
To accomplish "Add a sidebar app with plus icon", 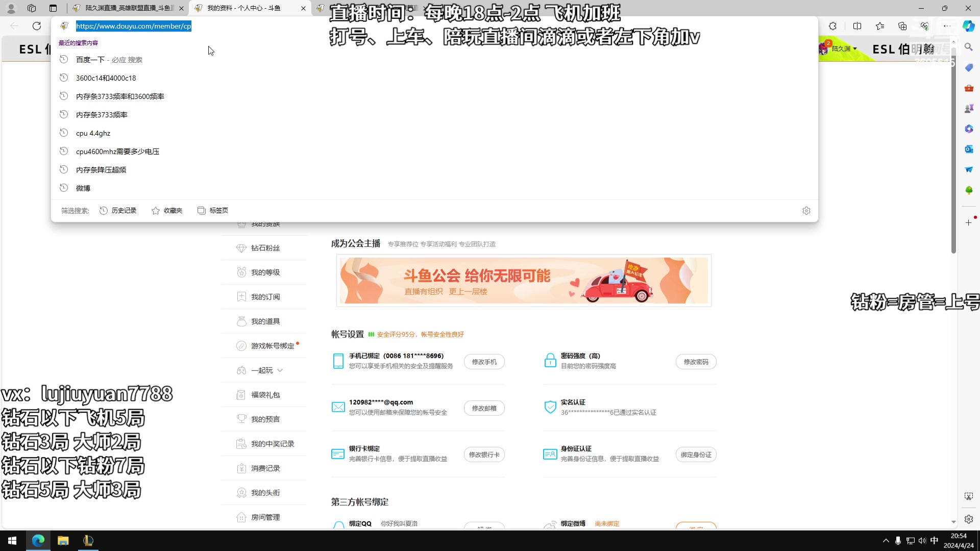I will [968, 222].
